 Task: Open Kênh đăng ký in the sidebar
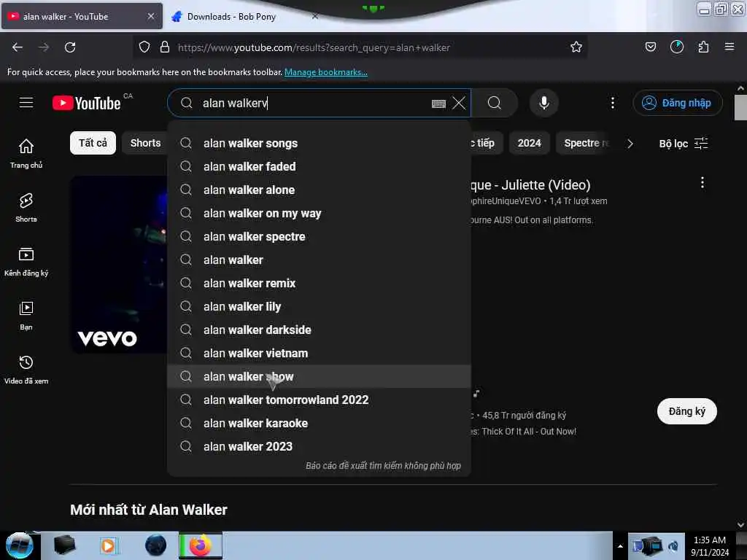click(26, 262)
